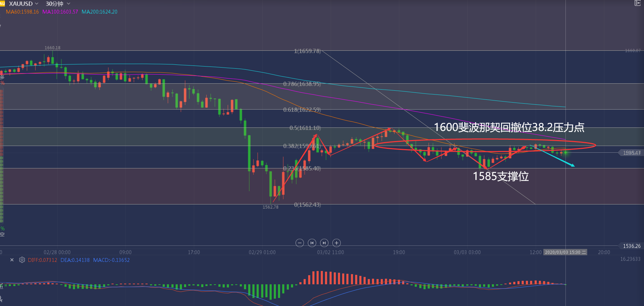Viewport: 644px width, 306px height.
Task: Click the 1536.26 price axis tag
Action: coord(632,246)
